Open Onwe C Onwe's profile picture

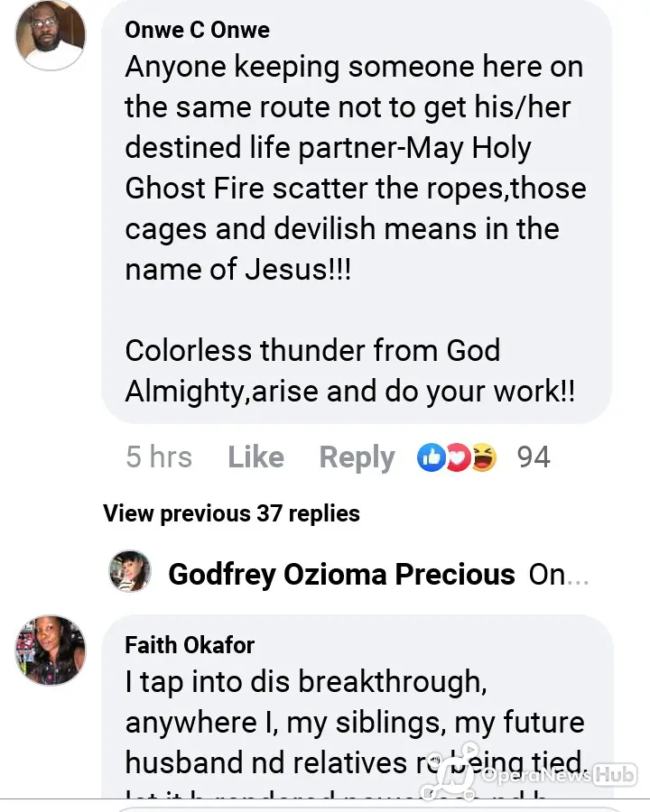click(51, 35)
